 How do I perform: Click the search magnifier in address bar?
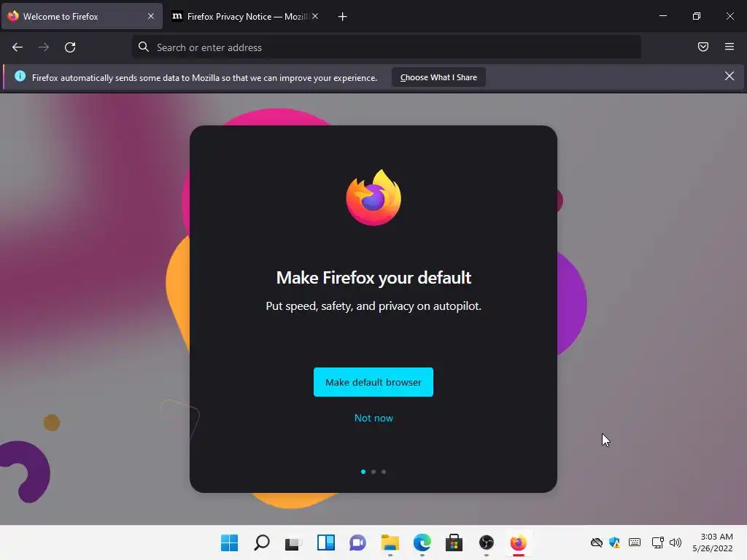coord(144,47)
